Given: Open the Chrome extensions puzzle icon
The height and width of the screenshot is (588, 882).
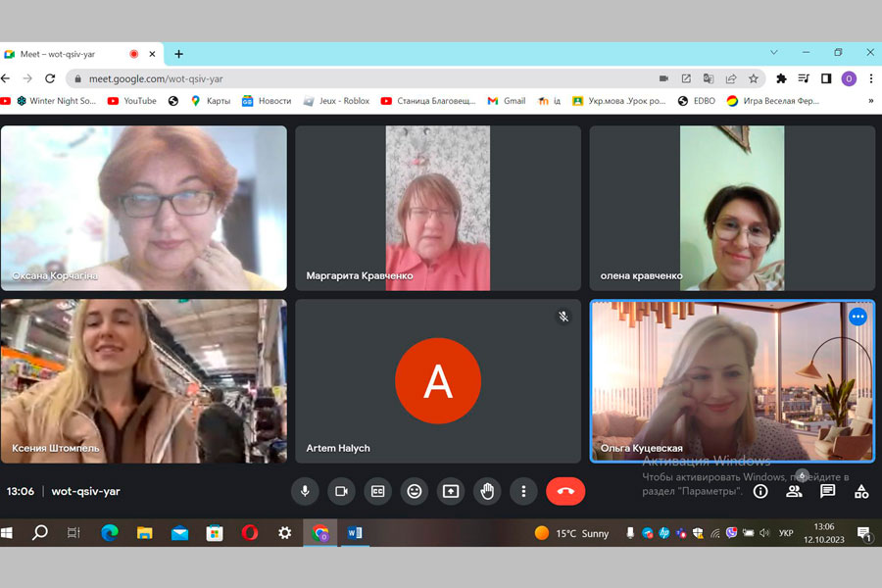Looking at the screenshot, I should (781, 78).
